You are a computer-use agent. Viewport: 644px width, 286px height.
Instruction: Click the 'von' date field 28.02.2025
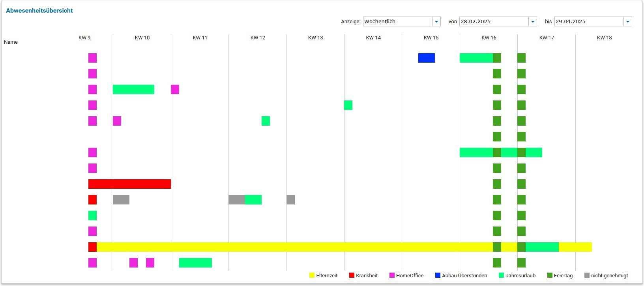pos(494,22)
